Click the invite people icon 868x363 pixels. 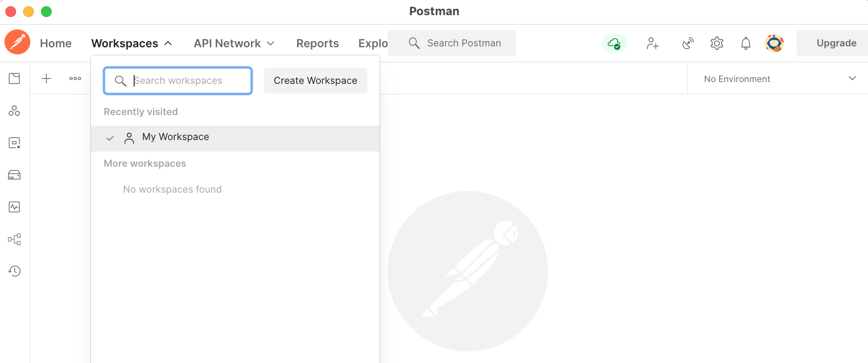(652, 43)
